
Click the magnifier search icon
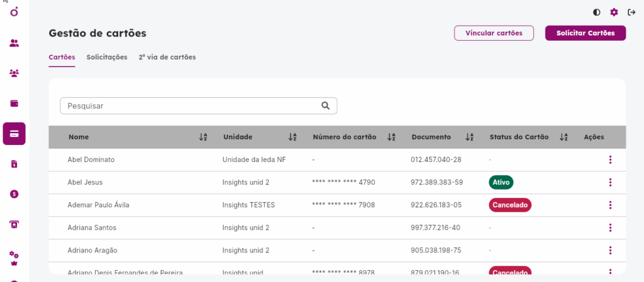click(326, 106)
